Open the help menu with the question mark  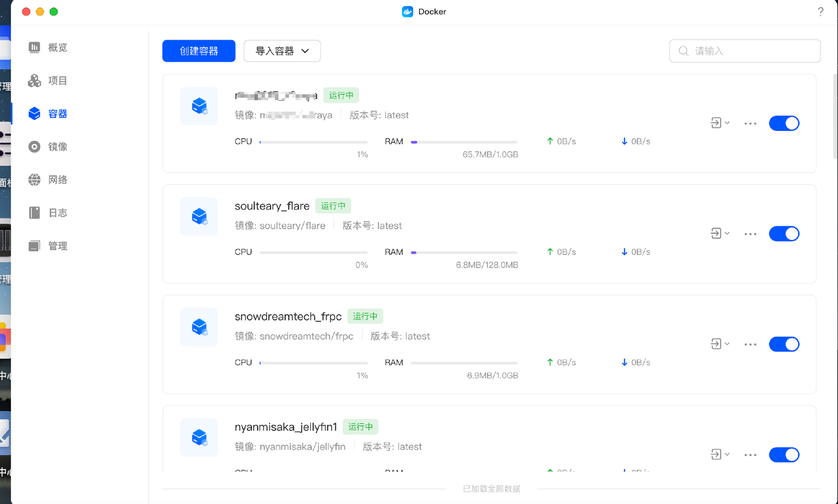tap(821, 11)
